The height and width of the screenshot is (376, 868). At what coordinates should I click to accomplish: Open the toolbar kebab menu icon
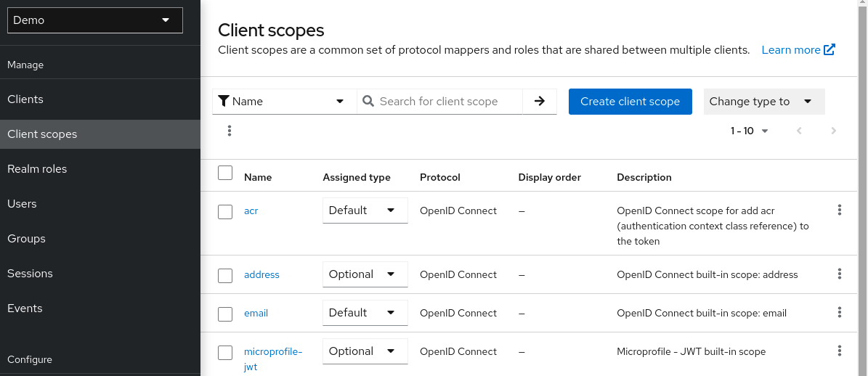[230, 131]
